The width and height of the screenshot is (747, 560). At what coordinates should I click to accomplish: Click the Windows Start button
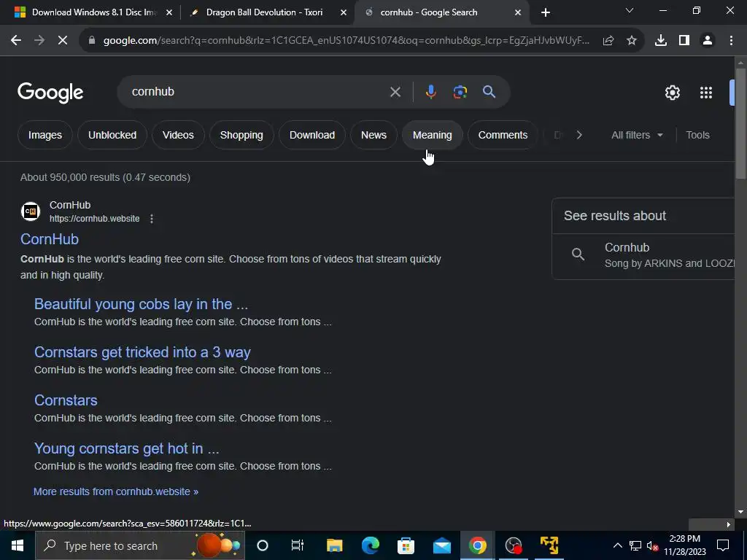(18, 545)
